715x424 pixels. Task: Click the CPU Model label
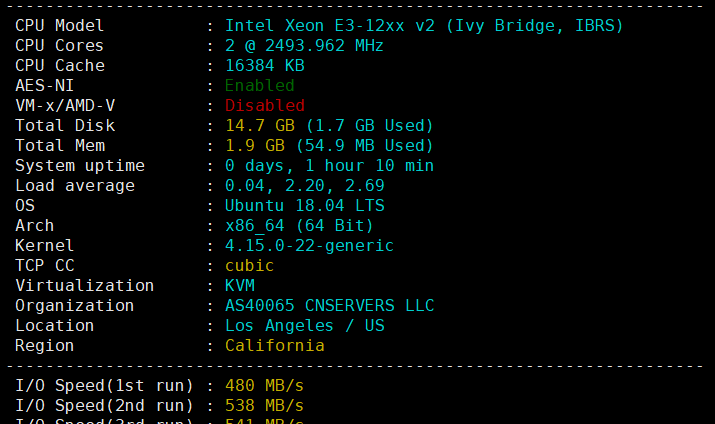pyautogui.click(x=60, y=26)
